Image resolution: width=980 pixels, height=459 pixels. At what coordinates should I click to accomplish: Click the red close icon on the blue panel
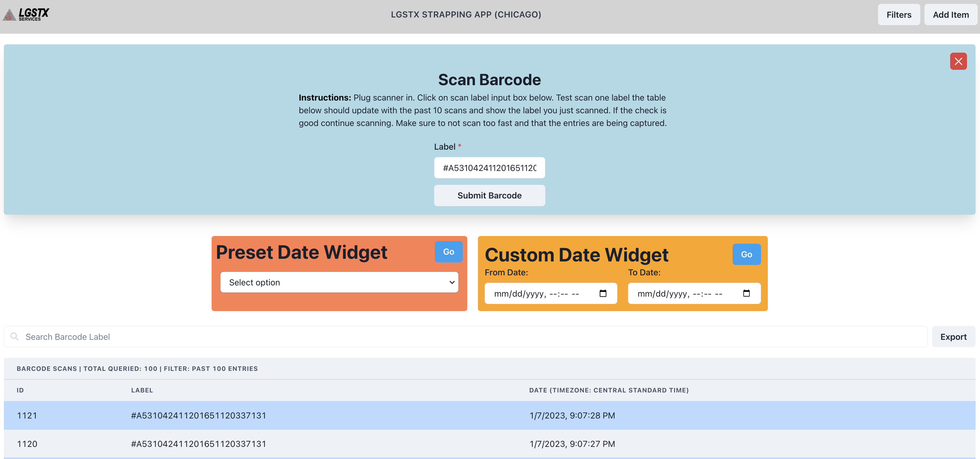point(959,61)
